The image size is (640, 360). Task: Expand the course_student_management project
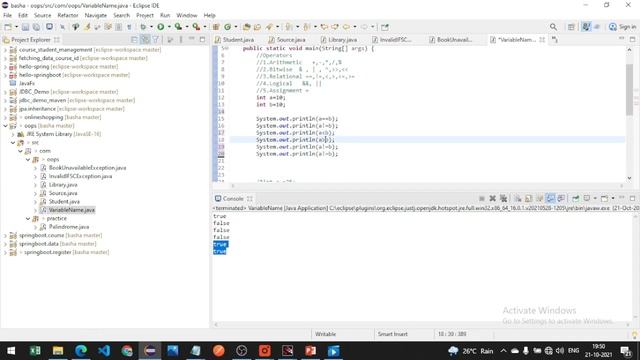[5, 50]
